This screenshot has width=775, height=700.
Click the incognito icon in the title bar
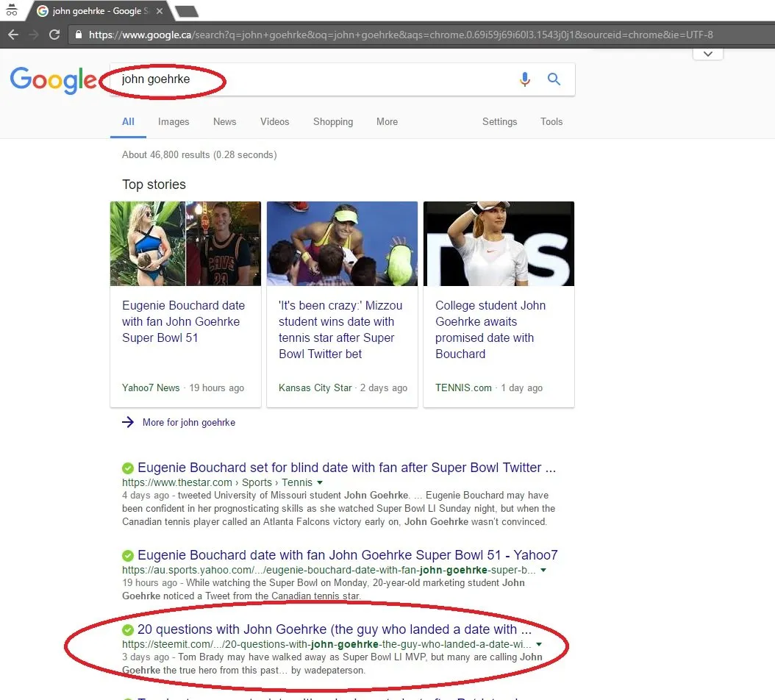[x=11, y=10]
